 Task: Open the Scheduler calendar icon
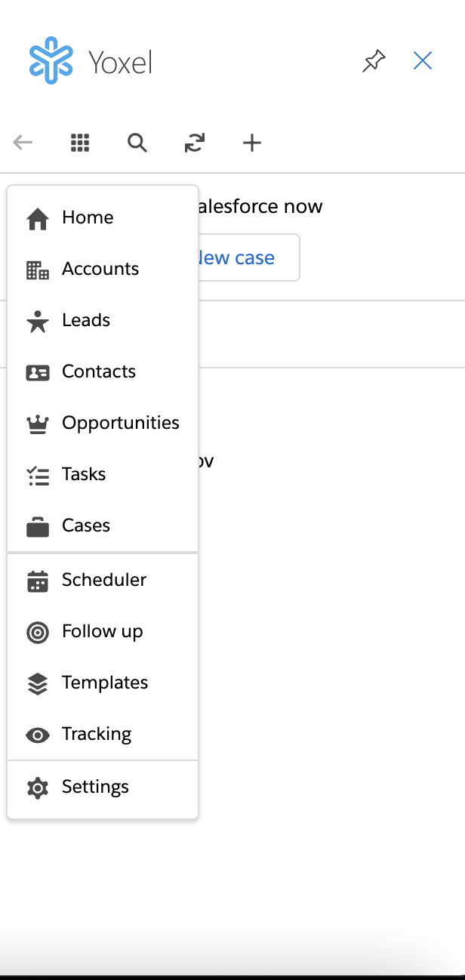pos(38,581)
